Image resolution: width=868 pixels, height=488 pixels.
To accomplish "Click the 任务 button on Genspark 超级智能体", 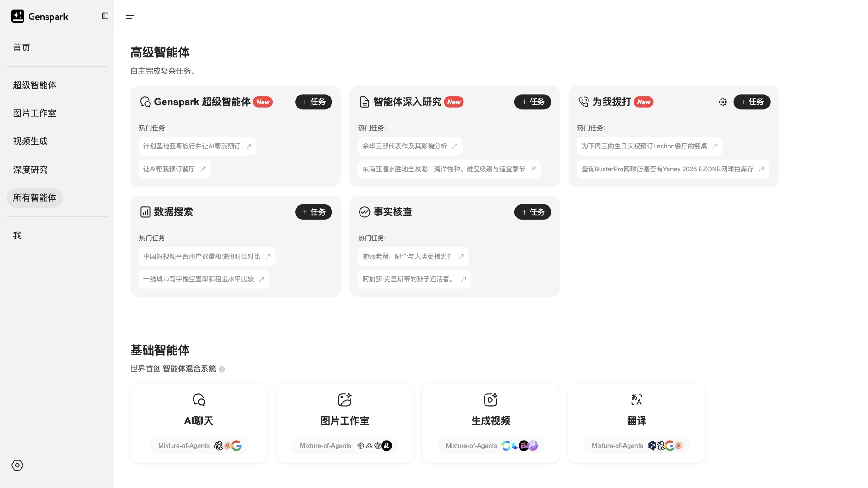I will (313, 102).
